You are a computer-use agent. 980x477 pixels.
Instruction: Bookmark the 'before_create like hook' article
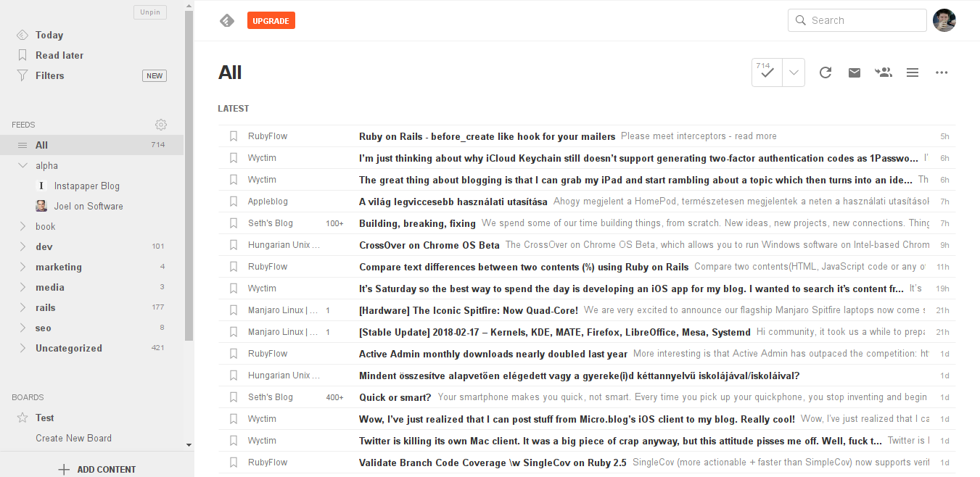[234, 136]
